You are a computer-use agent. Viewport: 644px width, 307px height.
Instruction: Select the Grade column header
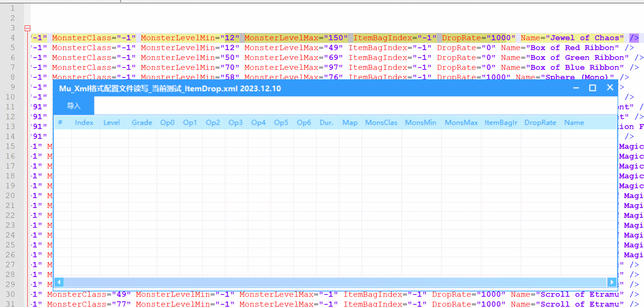142,123
